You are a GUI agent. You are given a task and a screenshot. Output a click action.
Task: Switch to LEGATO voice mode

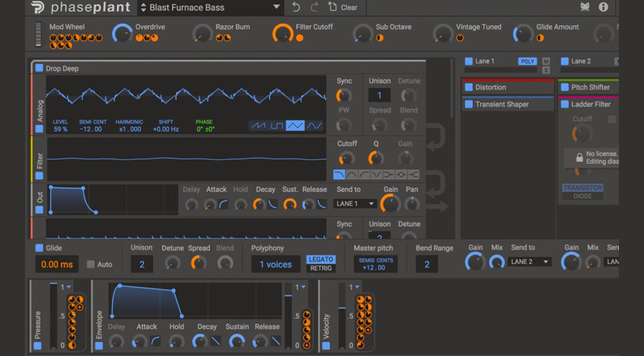[x=321, y=259]
